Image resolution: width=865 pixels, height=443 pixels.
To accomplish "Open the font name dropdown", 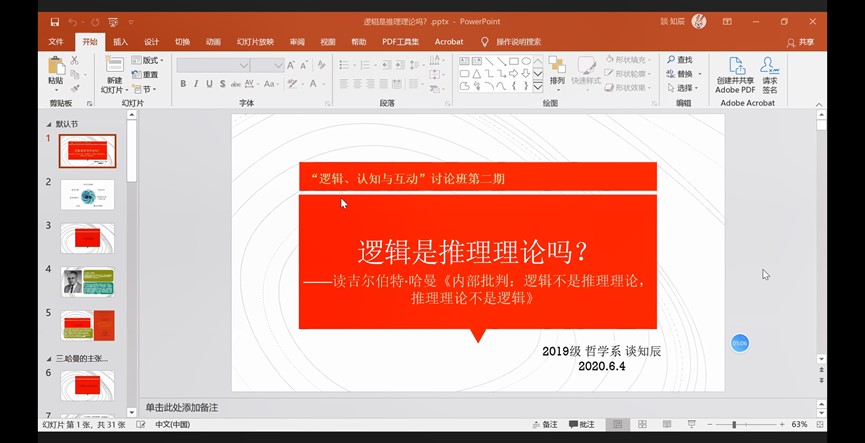I will coord(244,65).
